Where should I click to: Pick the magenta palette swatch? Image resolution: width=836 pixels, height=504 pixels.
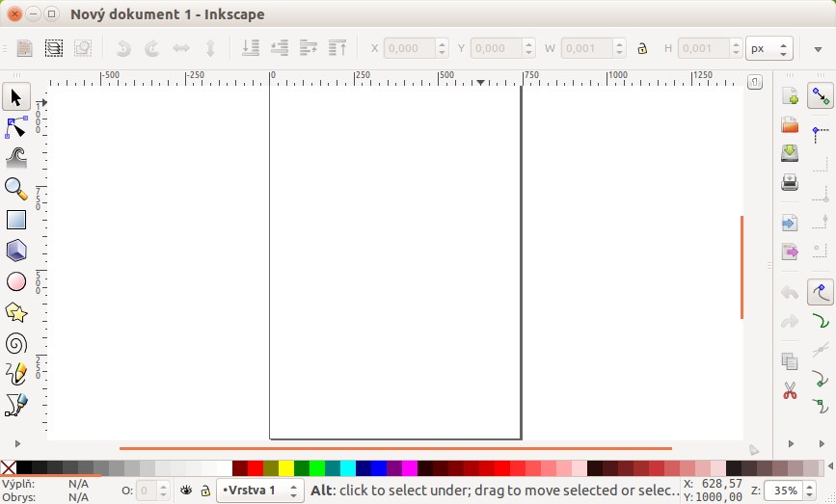(x=410, y=467)
